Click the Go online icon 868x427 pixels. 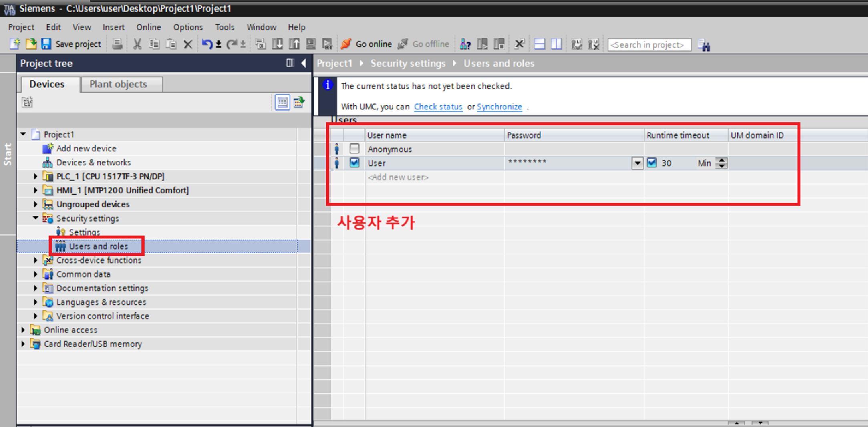(346, 44)
